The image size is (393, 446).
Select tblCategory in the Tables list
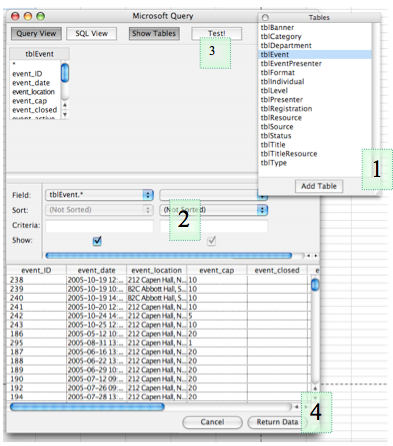315,37
